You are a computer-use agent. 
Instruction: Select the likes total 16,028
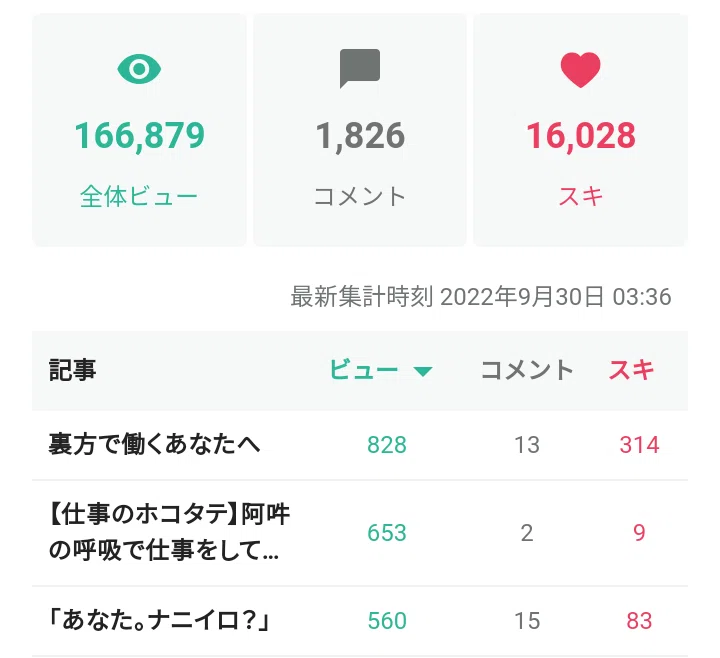580,136
